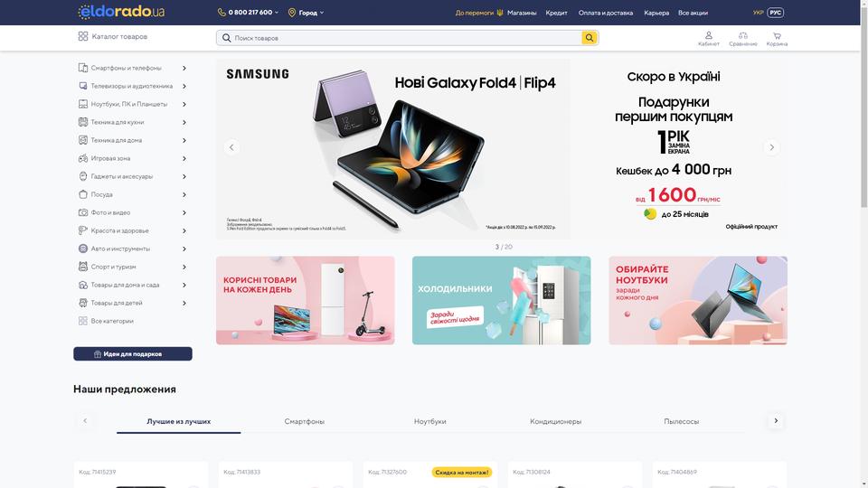Select the Ноутбуки offers tab
Screen dimensions: 868x488
[x=430, y=421]
